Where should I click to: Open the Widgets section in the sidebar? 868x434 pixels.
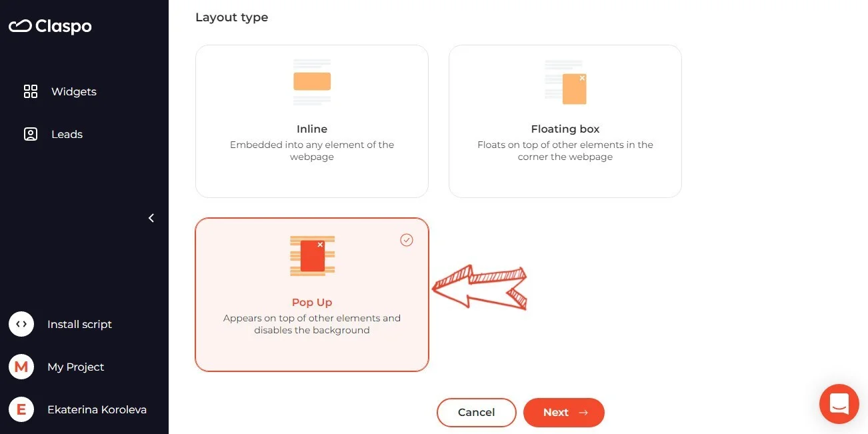(73, 91)
